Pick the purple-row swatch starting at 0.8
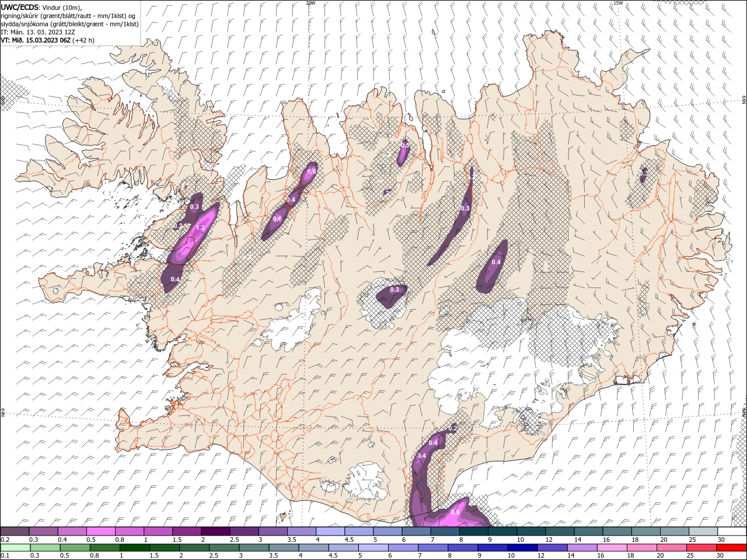The image size is (747, 560). (129, 531)
